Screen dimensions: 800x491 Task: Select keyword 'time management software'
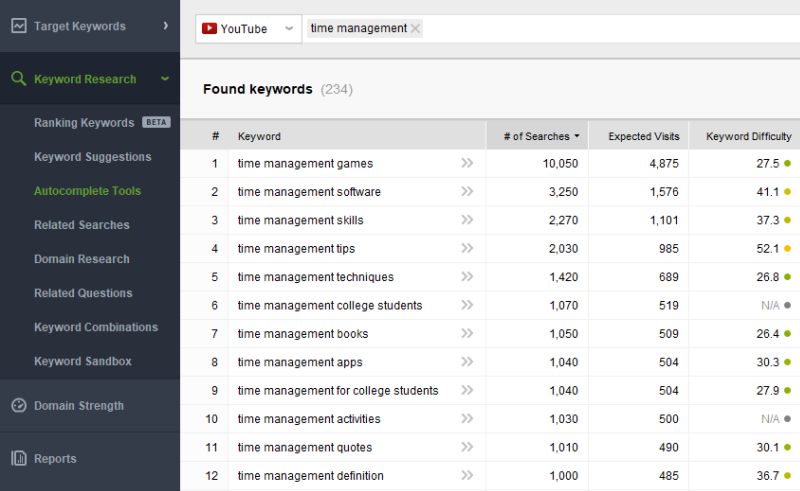309,192
